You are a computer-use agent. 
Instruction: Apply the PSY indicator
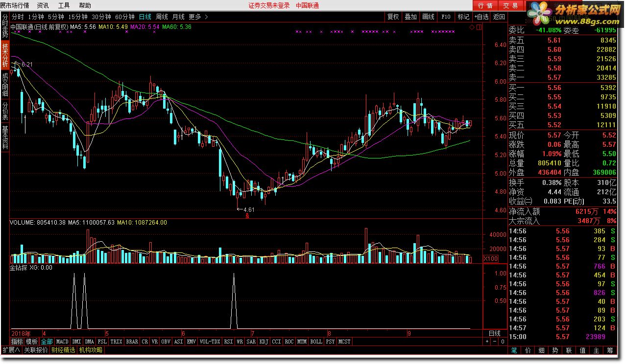point(331,341)
